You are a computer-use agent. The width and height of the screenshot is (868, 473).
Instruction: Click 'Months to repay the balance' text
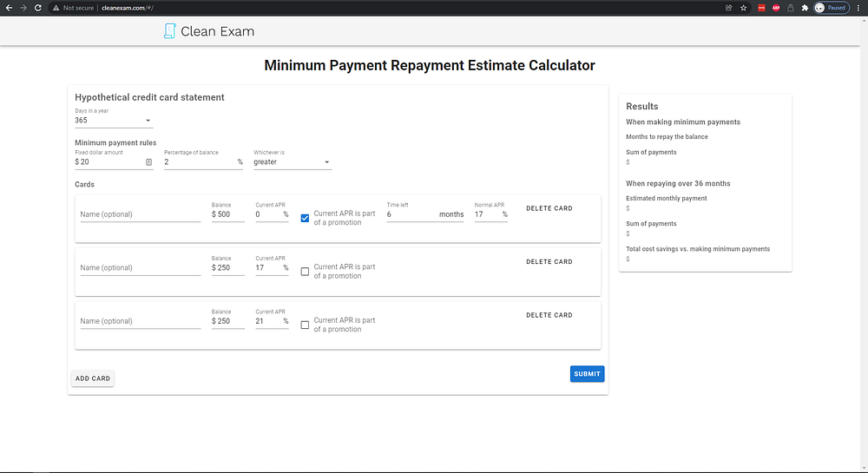tap(667, 136)
